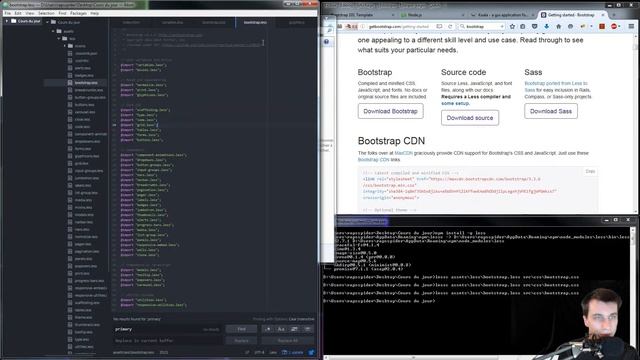Image resolution: width=640 pixels, height=360 pixels.
Task: Open the Downloads arrow icon in Firefox
Action: (x=547, y=27)
